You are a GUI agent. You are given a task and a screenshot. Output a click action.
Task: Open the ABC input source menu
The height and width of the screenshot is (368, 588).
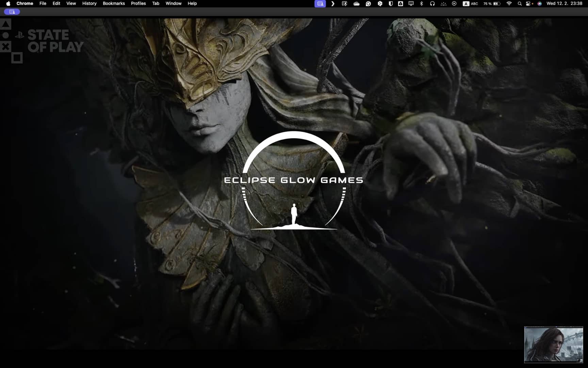(470, 3)
